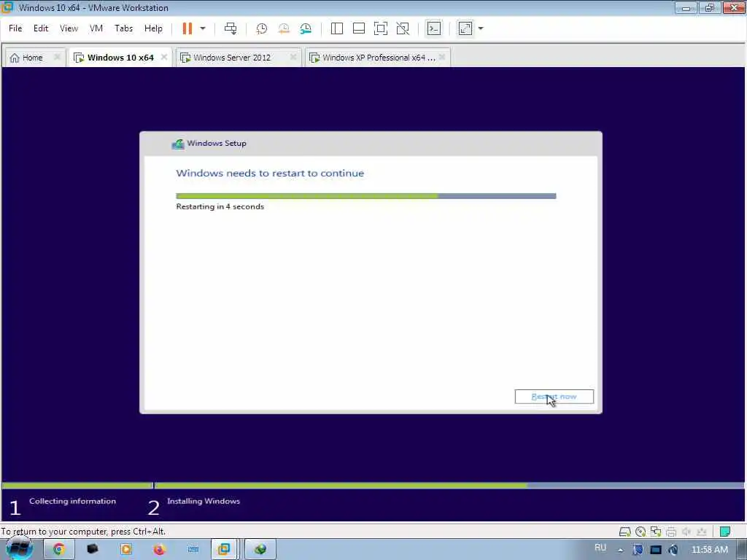This screenshot has width=747, height=560.
Task: Close the Windows XP Professional tab
Action: pos(442,57)
